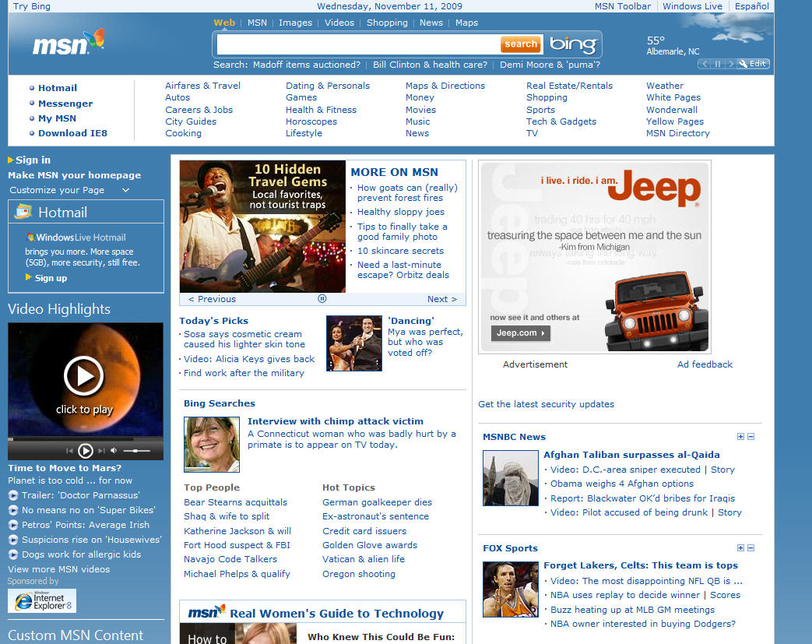Click the MSN butterfly logo
Image resolution: width=812 pixels, height=644 pixels.
69,43
